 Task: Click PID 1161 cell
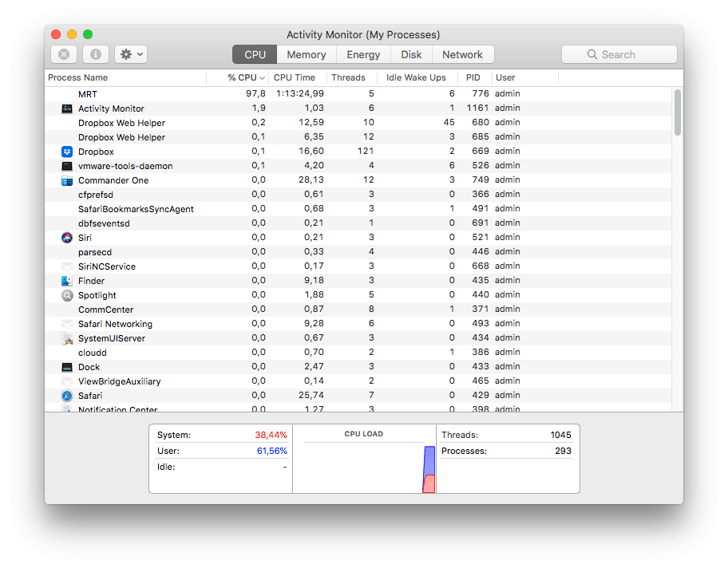coord(477,108)
